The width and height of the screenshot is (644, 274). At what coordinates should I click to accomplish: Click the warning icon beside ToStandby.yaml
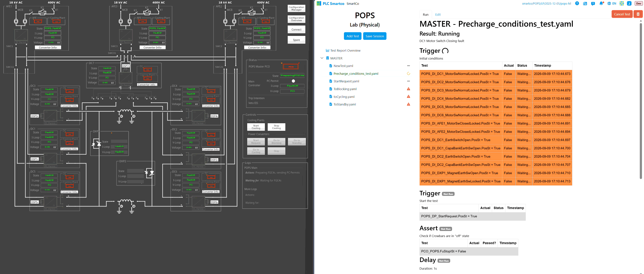(409, 104)
